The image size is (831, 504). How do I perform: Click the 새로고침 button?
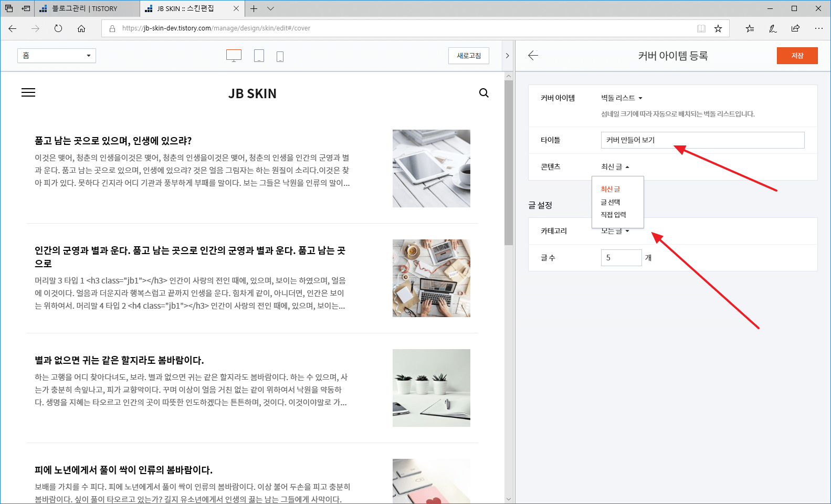(x=469, y=56)
